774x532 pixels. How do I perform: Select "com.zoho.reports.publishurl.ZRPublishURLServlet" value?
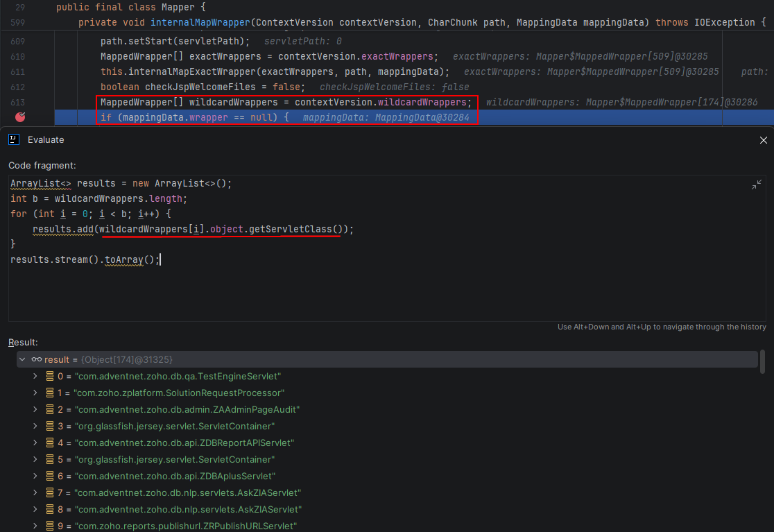pyautogui.click(x=186, y=526)
